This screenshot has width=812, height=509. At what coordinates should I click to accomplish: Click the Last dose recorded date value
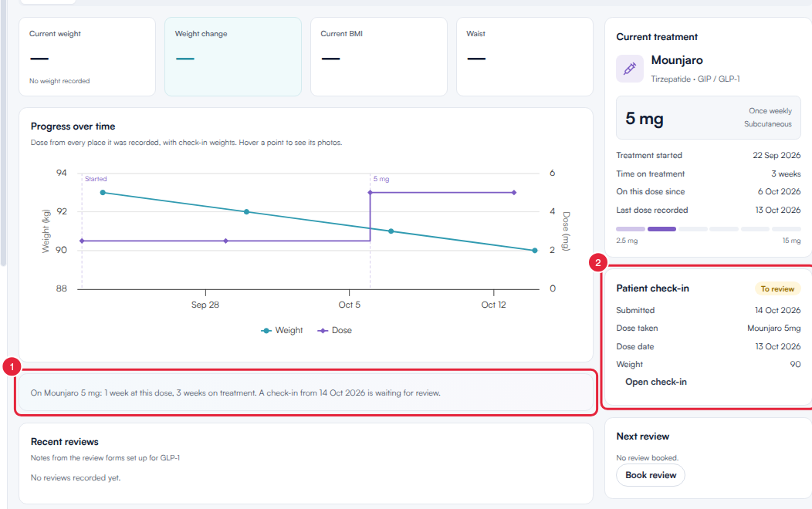pos(777,210)
